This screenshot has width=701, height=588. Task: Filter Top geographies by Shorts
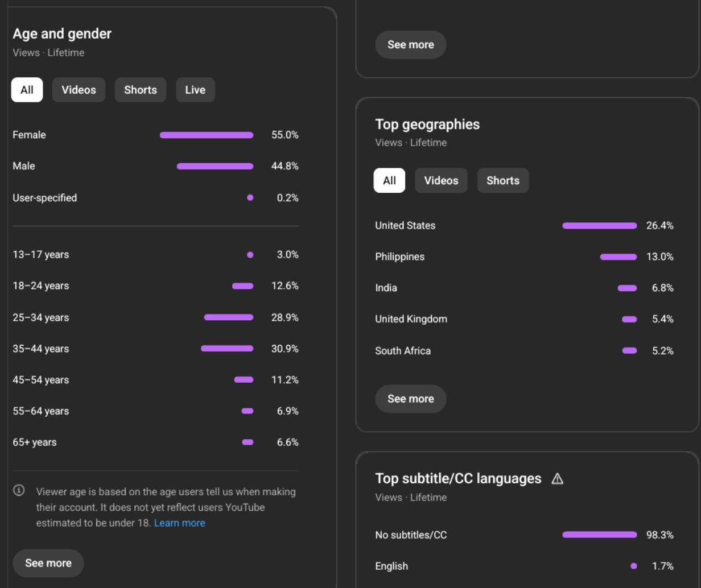point(502,180)
